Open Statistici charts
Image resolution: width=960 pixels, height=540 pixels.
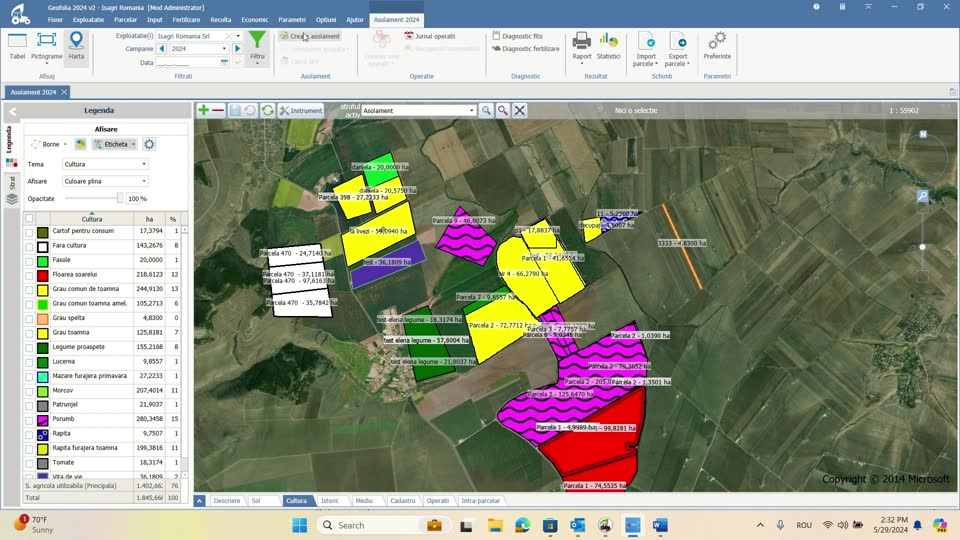[608, 47]
